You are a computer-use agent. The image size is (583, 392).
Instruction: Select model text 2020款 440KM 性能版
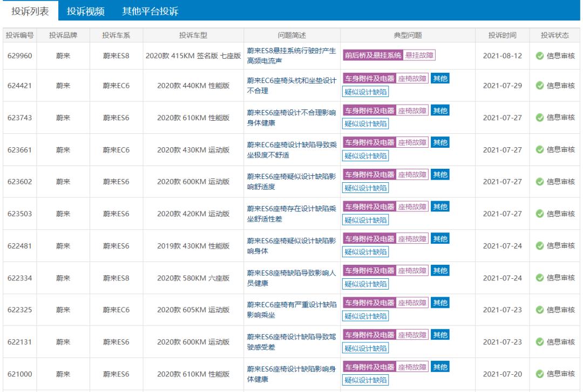193,85
